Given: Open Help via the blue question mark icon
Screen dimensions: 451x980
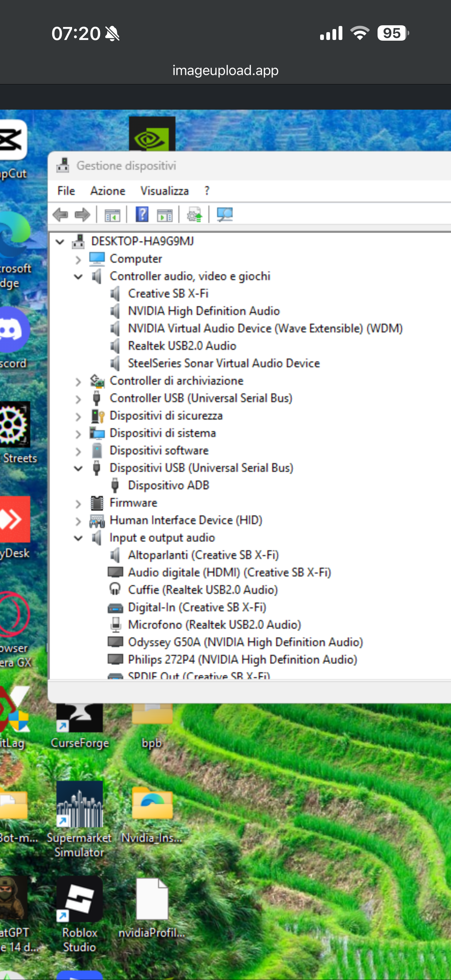Looking at the screenshot, I should point(142,215).
